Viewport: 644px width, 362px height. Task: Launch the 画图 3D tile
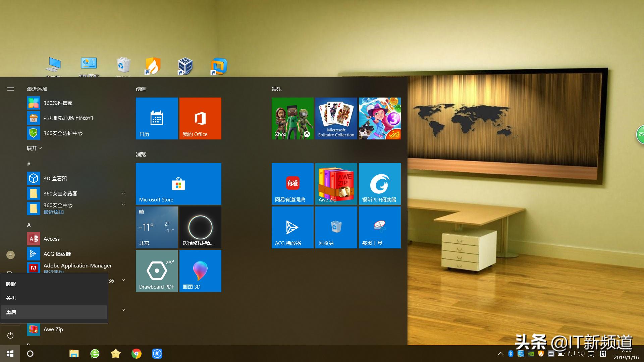click(200, 271)
